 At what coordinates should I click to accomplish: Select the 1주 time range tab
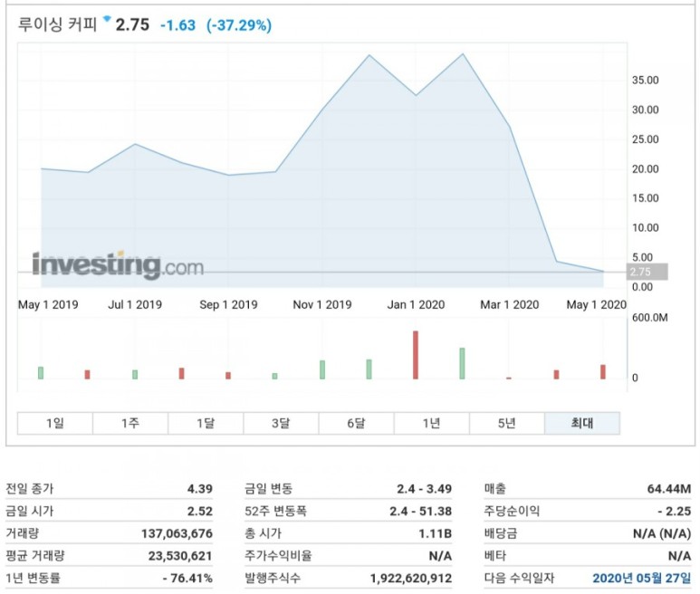130,423
